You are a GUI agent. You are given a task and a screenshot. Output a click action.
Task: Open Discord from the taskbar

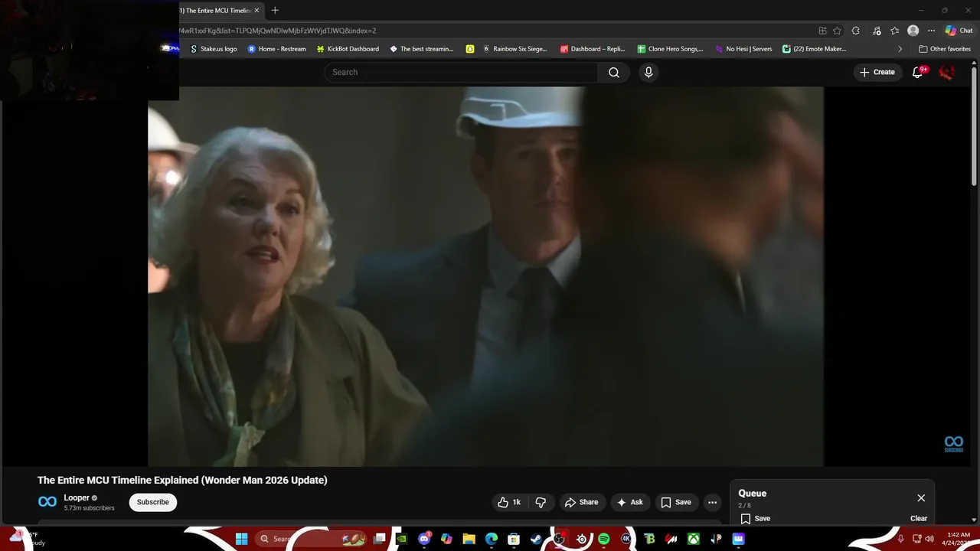[424, 539]
